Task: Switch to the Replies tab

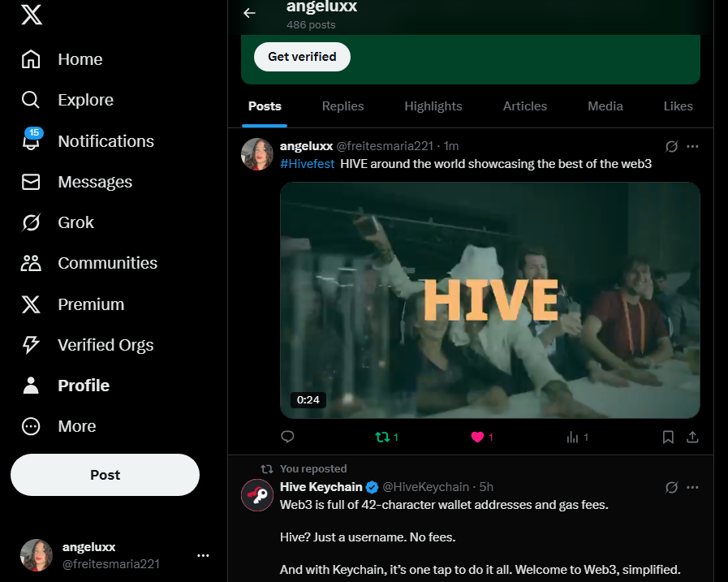Action: [x=343, y=106]
